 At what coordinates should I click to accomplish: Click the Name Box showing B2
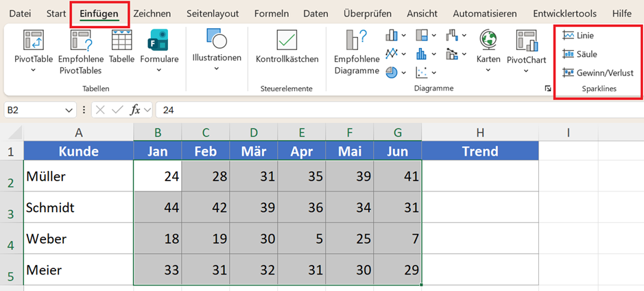tap(34, 110)
